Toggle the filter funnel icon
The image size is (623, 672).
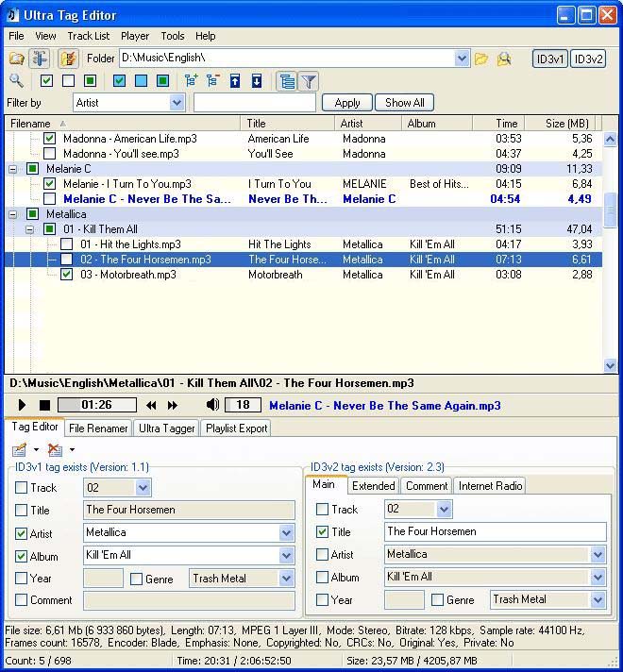point(309,81)
